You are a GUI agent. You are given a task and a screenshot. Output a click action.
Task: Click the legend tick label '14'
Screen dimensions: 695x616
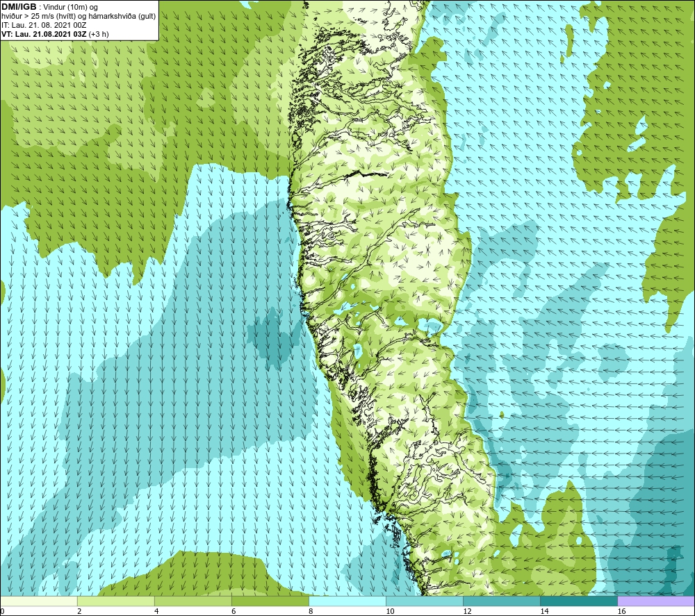pos(544,612)
